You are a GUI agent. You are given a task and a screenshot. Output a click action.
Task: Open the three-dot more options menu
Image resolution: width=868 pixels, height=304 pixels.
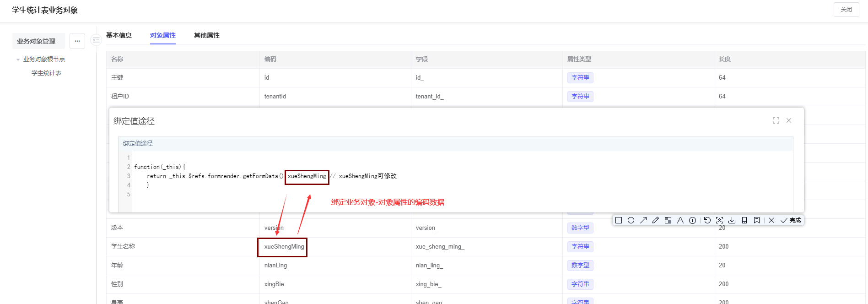[77, 41]
